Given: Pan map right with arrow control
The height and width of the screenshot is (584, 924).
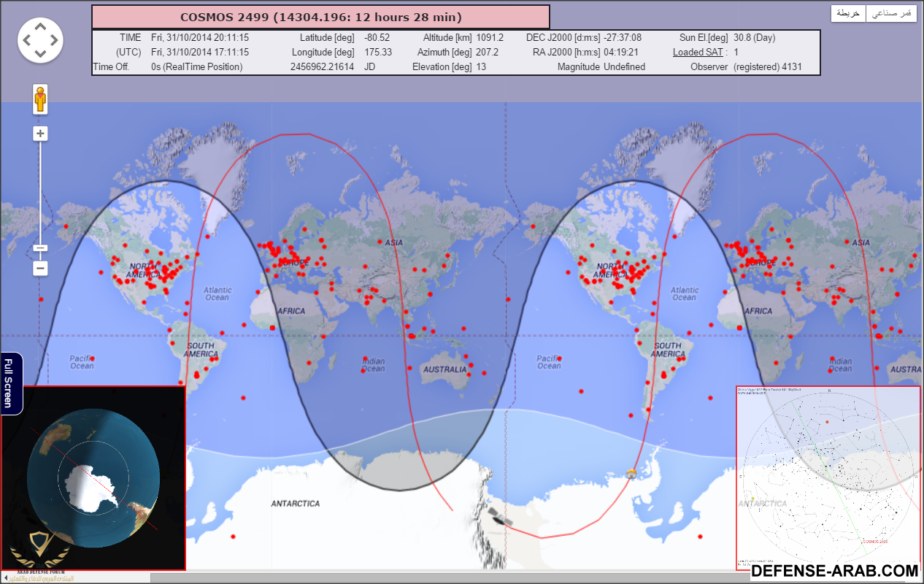Looking at the screenshot, I should coord(54,40).
